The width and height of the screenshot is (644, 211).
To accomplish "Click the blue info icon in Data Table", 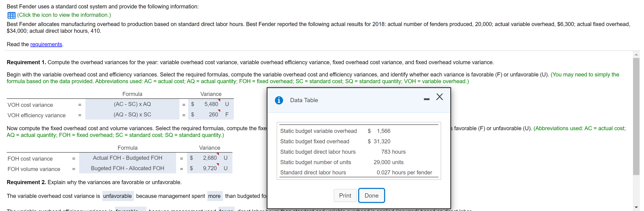I will click(279, 100).
